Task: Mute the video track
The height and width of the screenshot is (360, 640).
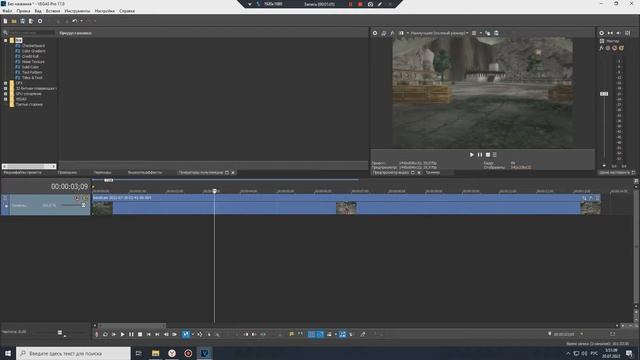Action: click(x=77, y=198)
